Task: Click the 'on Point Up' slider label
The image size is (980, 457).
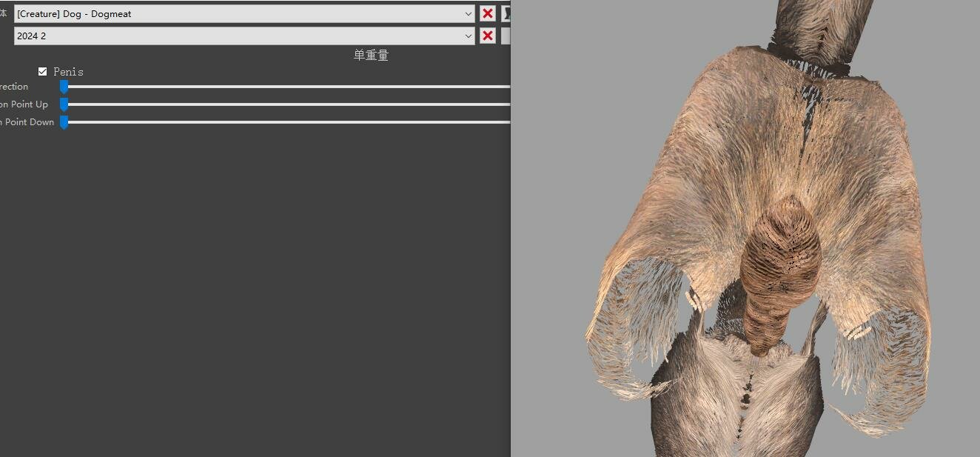Action: click(24, 104)
